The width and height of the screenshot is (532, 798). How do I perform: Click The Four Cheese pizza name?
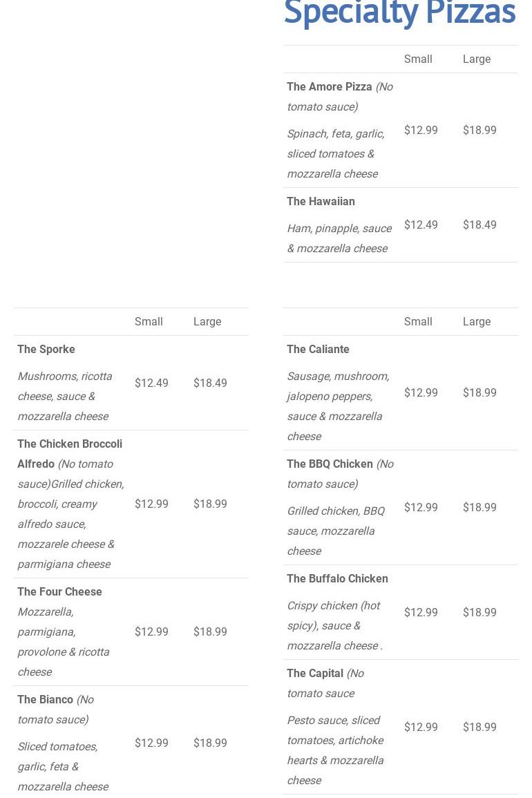pos(59,592)
